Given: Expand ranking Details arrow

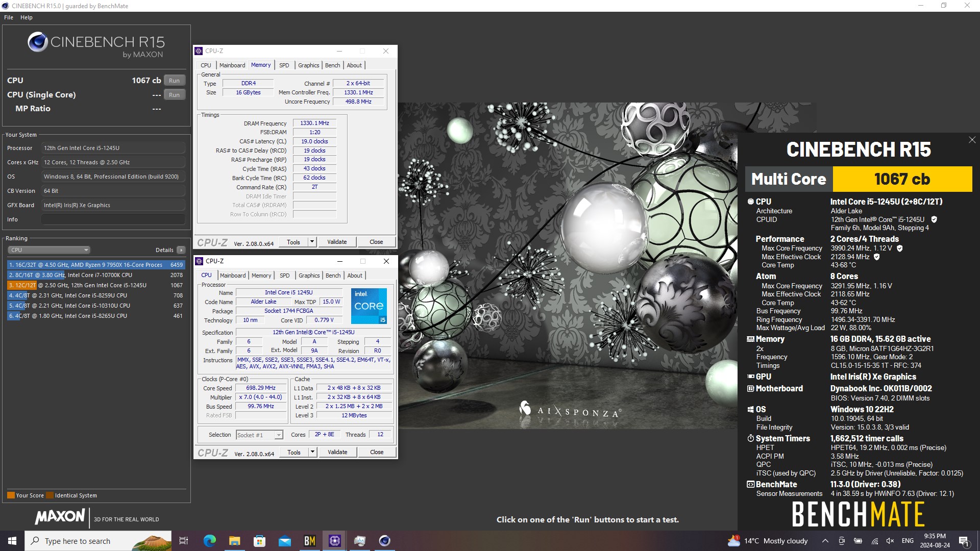Looking at the screenshot, I should pos(181,250).
